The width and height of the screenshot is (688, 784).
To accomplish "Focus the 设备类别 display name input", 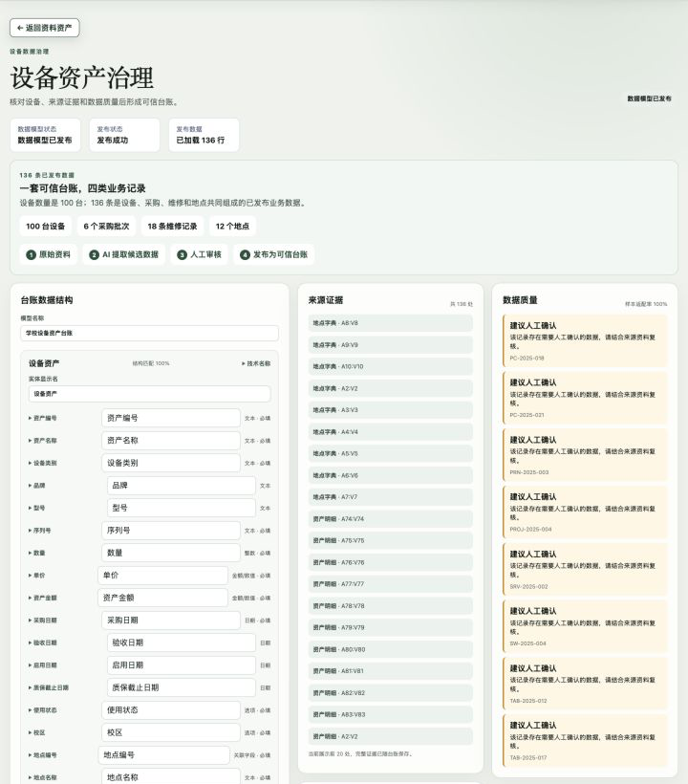I will 171,463.
